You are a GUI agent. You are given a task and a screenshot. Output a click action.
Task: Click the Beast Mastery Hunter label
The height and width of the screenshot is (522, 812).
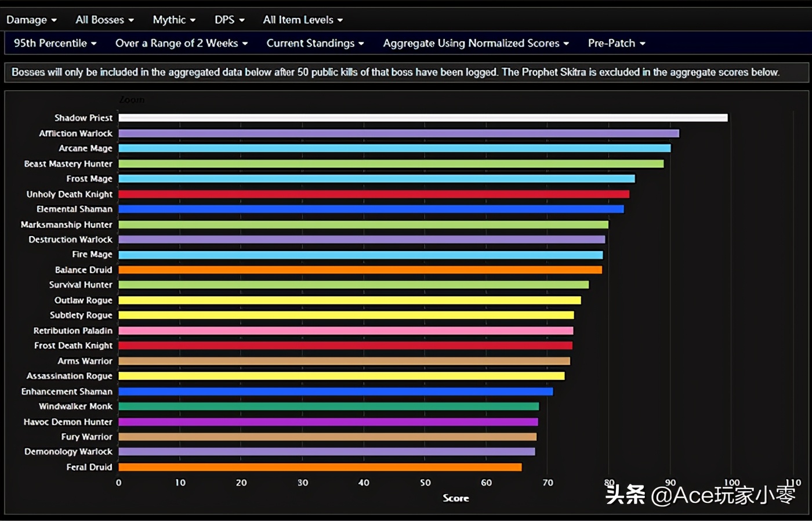tap(68, 164)
